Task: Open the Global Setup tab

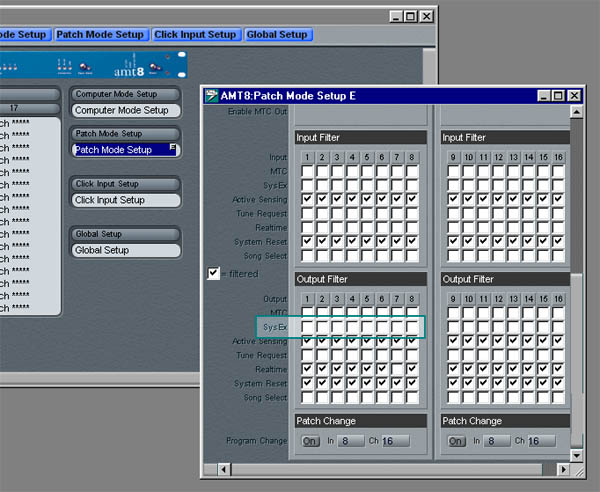Action: (x=277, y=34)
